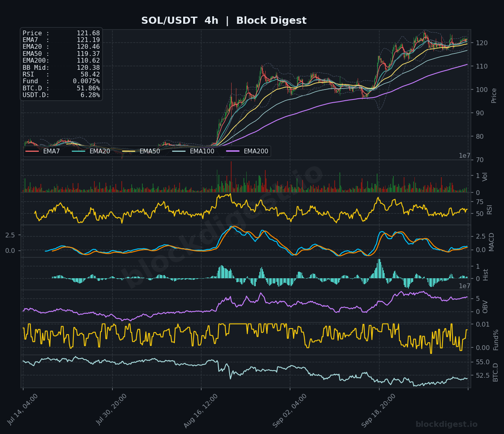Click the 90 price axis tick

(480, 113)
